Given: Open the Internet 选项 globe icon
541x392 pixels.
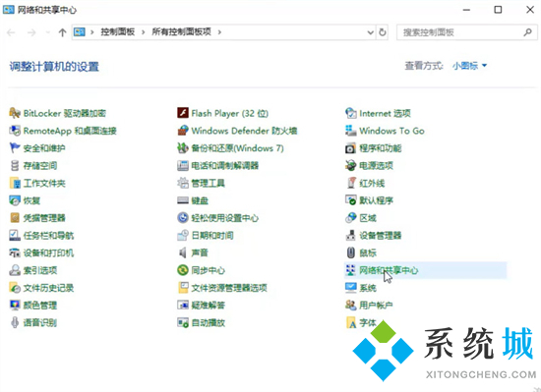Looking at the screenshot, I should [x=350, y=113].
